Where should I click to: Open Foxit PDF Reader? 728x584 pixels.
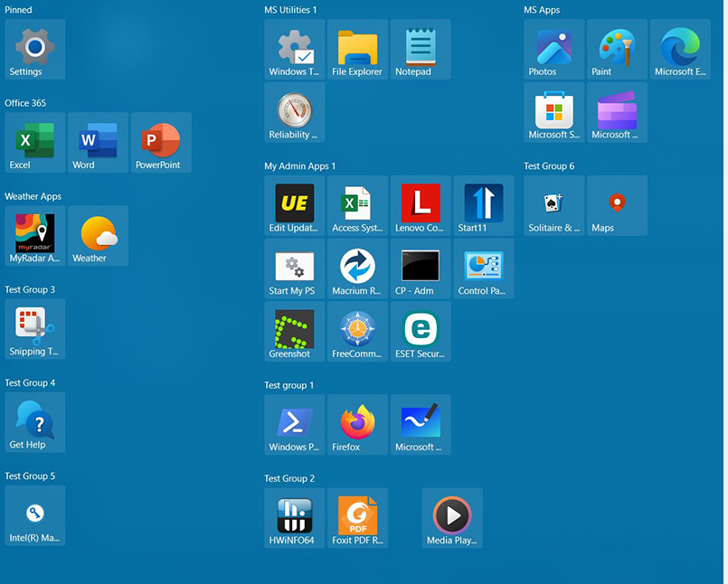pos(357,518)
